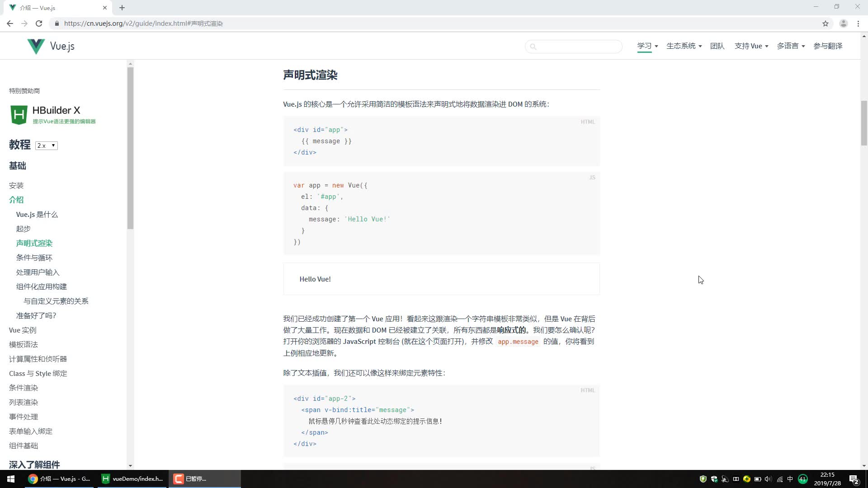Open a new browser tab
This screenshot has width=868, height=488.
(x=122, y=8)
